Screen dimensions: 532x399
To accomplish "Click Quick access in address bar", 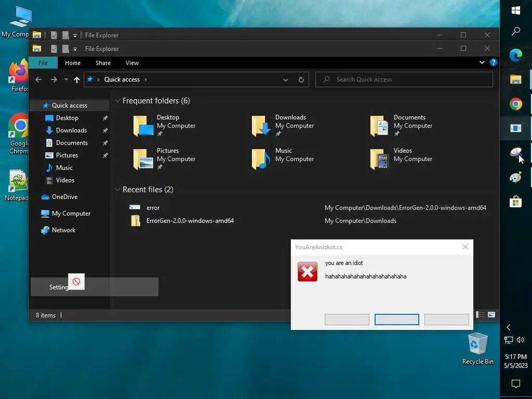I will pyautogui.click(x=122, y=79).
